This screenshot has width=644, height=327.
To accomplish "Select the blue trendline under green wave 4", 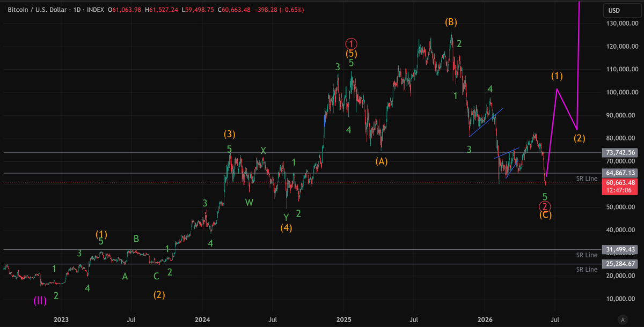I will click(x=486, y=123).
